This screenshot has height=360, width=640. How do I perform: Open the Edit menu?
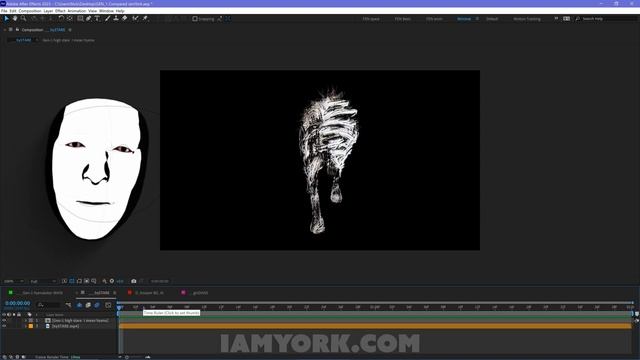[x=13, y=11]
